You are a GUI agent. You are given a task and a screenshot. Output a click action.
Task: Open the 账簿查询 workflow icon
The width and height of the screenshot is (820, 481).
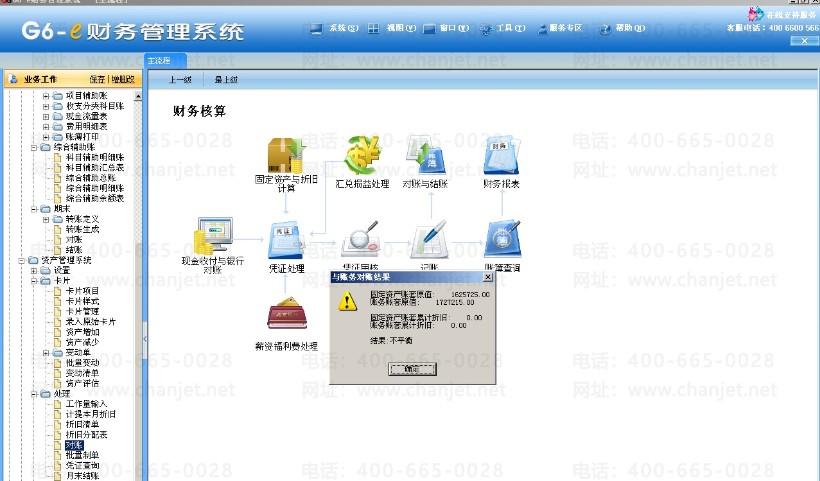pos(502,239)
